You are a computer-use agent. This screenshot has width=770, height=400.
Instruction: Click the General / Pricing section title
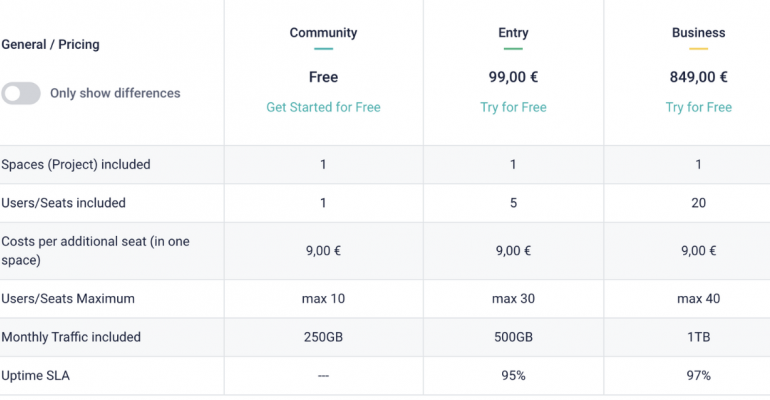(x=51, y=45)
